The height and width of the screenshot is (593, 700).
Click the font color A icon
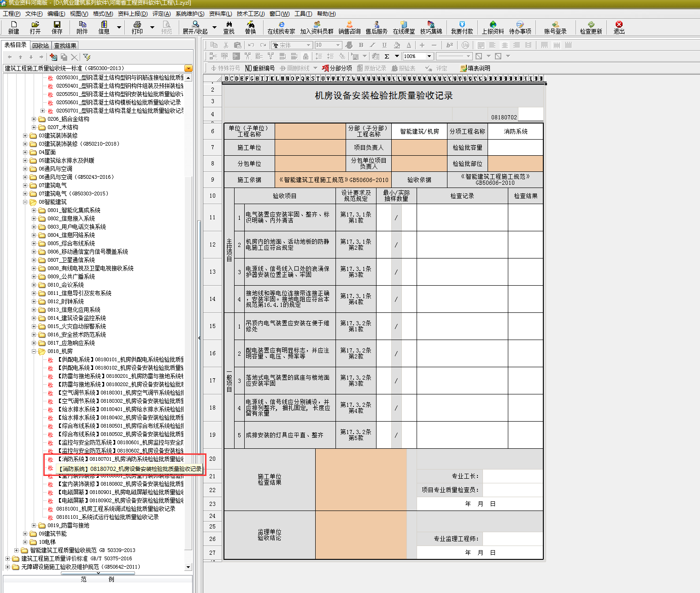[409, 45]
